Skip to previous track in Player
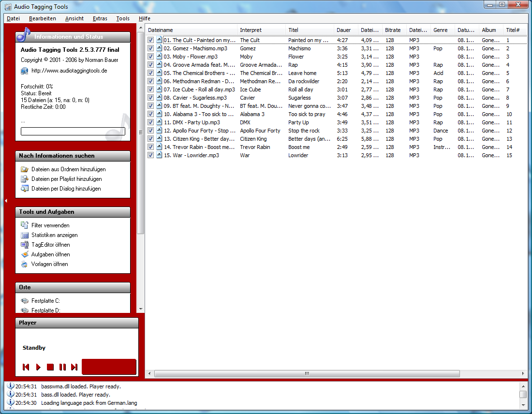The width and height of the screenshot is (532, 414). 26,367
